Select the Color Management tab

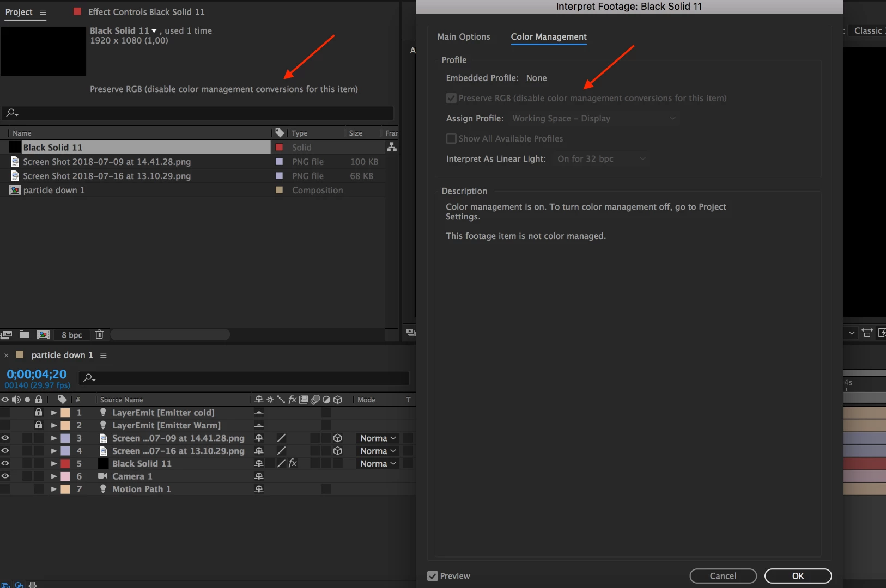click(x=549, y=36)
